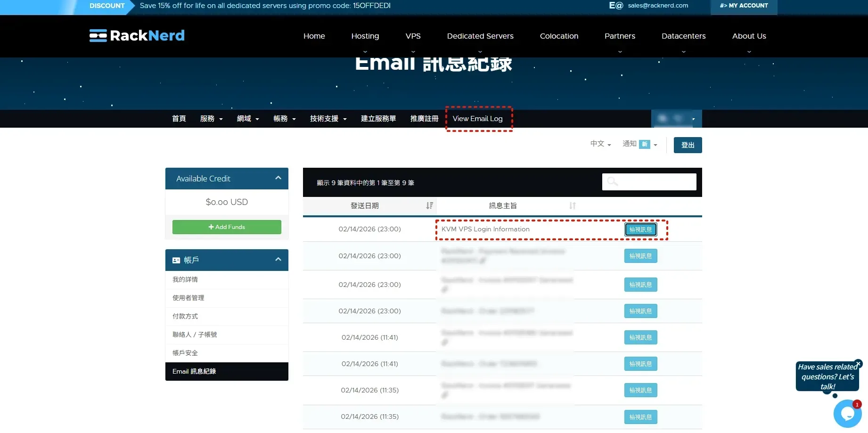Open the 通知 notifications dropdown
The width and height of the screenshot is (868, 433).
(x=639, y=144)
